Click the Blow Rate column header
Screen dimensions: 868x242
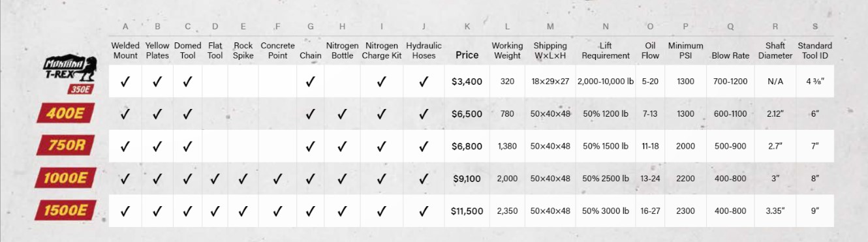point(730,55)
